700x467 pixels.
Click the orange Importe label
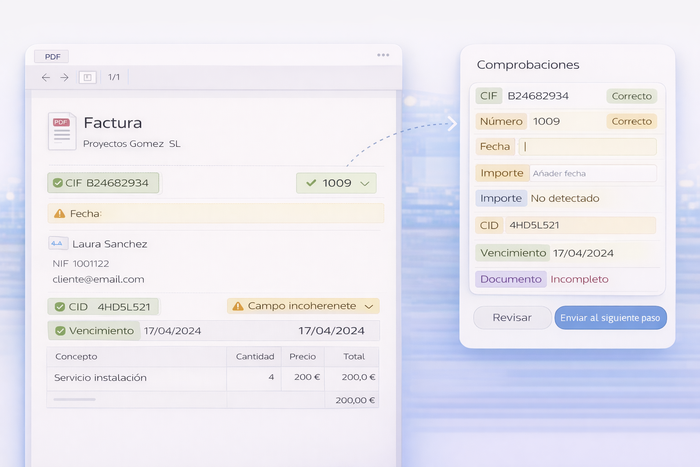[502, 173]
